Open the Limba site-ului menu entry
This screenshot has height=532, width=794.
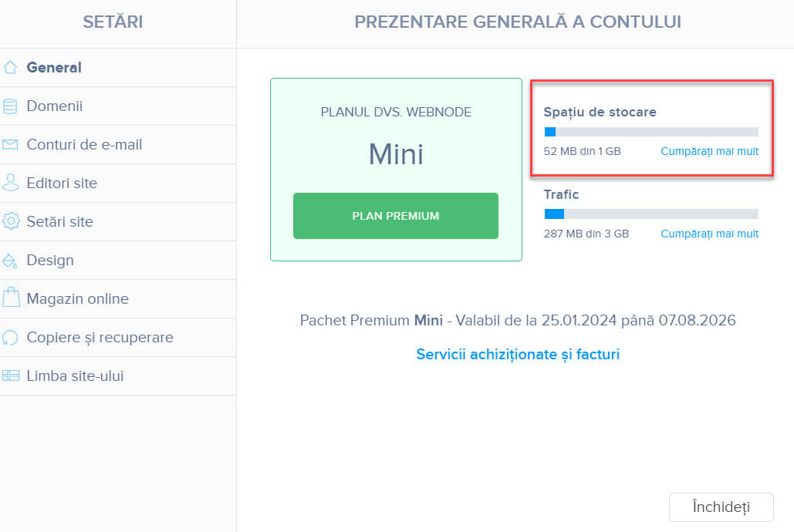(118, 375)
